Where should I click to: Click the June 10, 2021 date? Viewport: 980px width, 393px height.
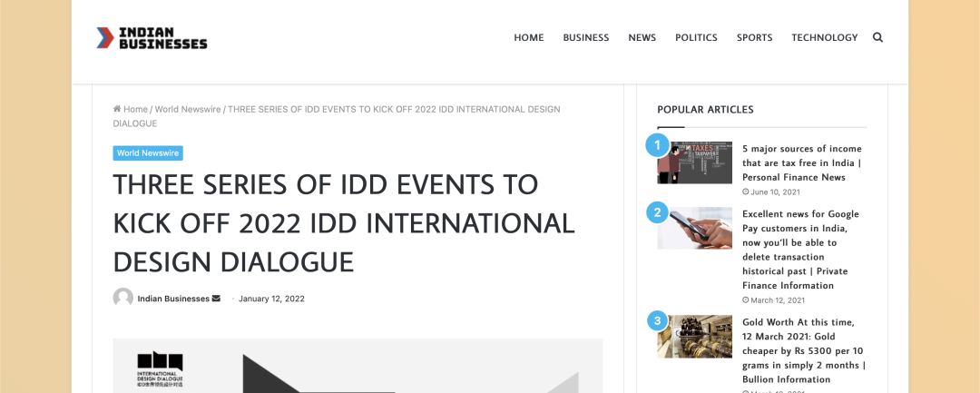775,192
